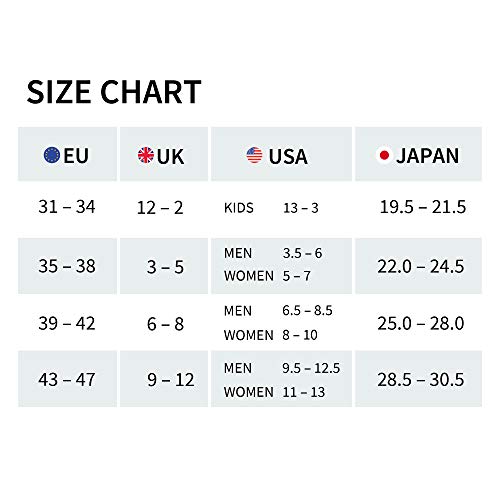Click Japan size 19.5 – 21.5 cell
Viewport: 500px width, 500px height.
(x=423, y=207)
